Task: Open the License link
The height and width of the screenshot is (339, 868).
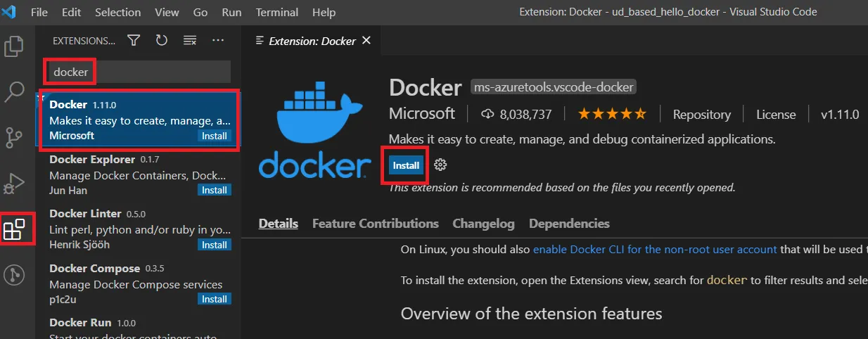Action: tap(776, 114)
